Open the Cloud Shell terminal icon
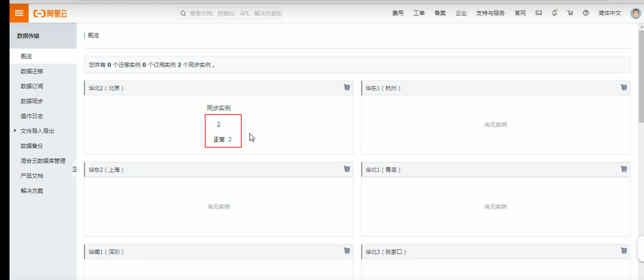 (x=539, y=13)
